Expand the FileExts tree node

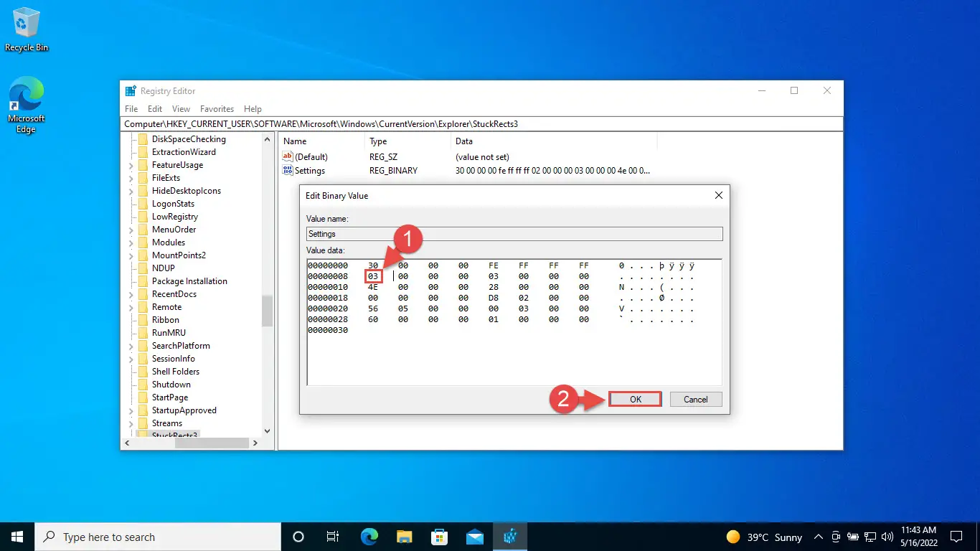point(131,178)
